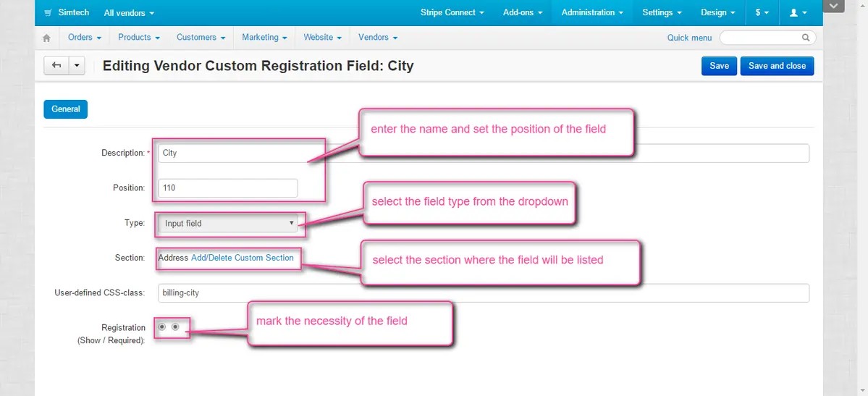Screen dimensions: 868x396
Task: Click the Position input field
Action: 227,188
